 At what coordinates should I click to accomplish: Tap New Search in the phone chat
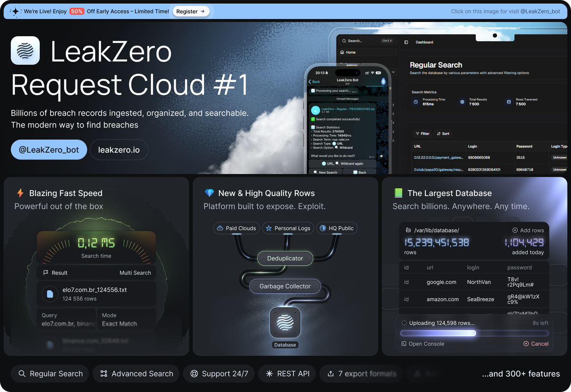point(325,172)
